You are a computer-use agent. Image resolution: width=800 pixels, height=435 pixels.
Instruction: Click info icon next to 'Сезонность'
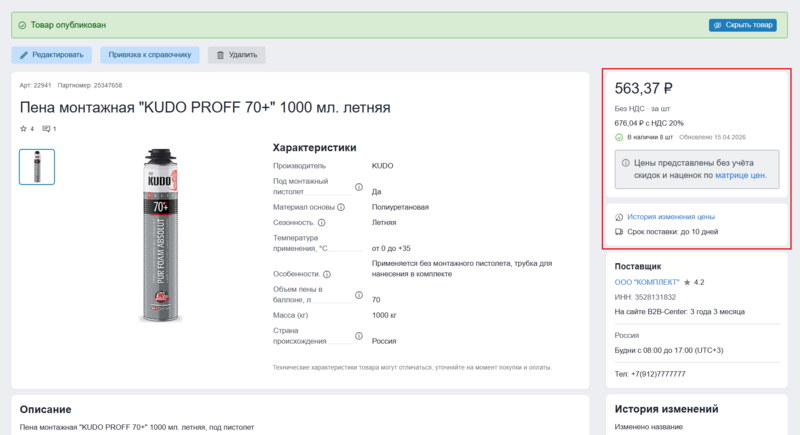click(321, 222)
